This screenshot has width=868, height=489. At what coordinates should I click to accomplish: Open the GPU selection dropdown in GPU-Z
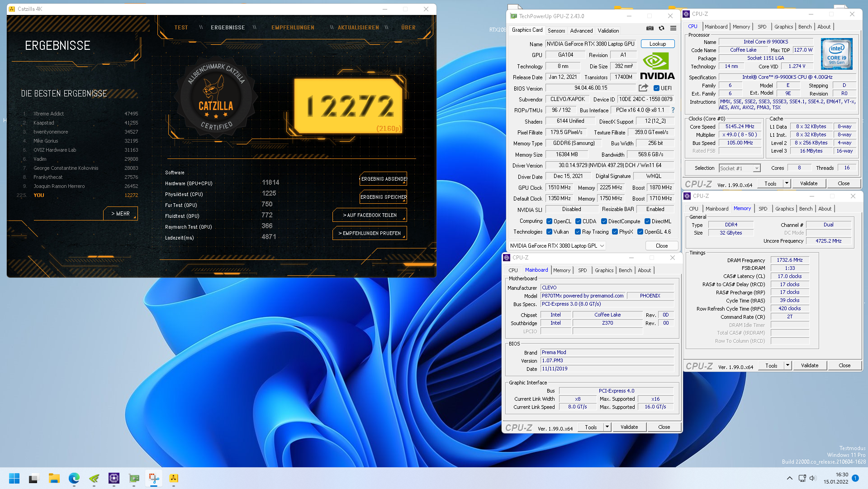pos(557,246)
